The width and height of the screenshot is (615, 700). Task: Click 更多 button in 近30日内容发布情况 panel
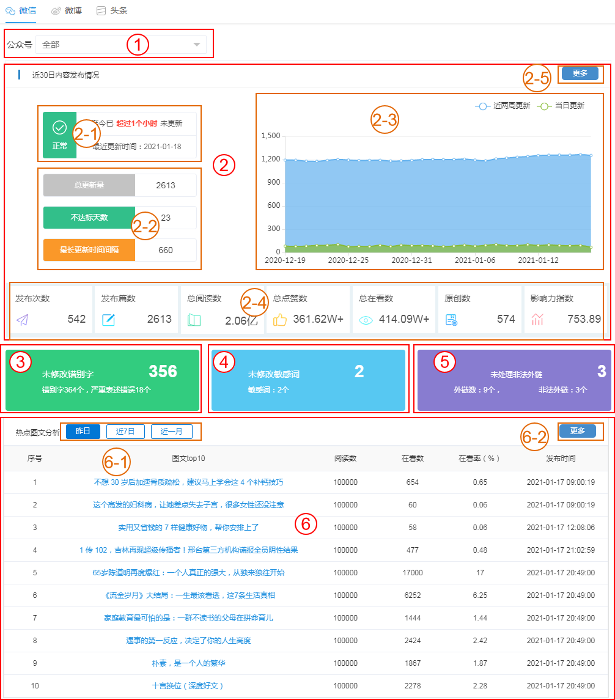click(x=580, y=73)
